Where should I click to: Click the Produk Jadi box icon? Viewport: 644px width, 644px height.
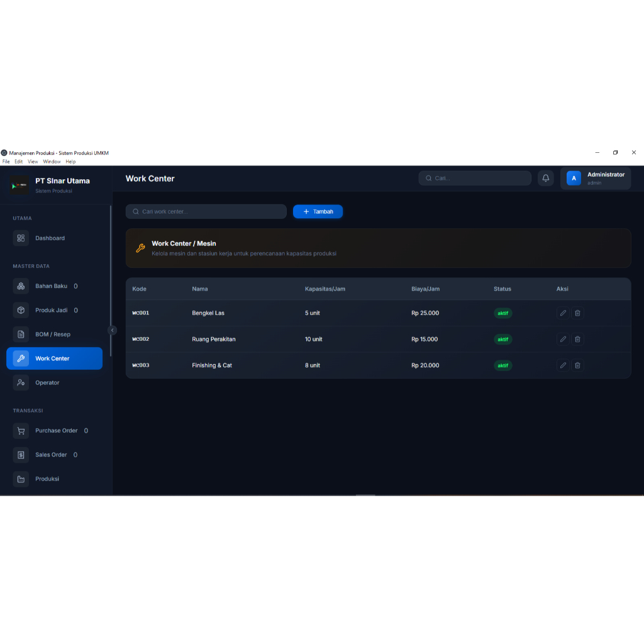(x=21, y=310)
